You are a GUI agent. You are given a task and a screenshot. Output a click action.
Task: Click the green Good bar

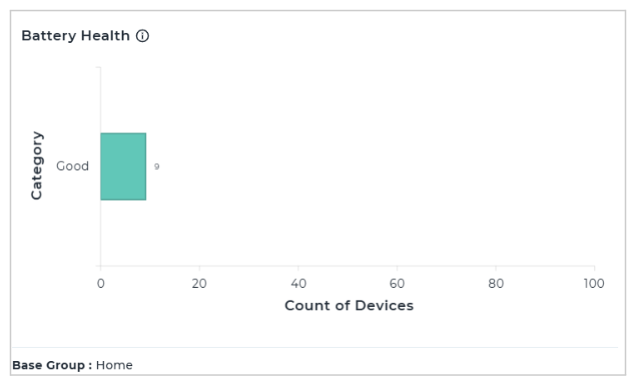click(123, 166)
